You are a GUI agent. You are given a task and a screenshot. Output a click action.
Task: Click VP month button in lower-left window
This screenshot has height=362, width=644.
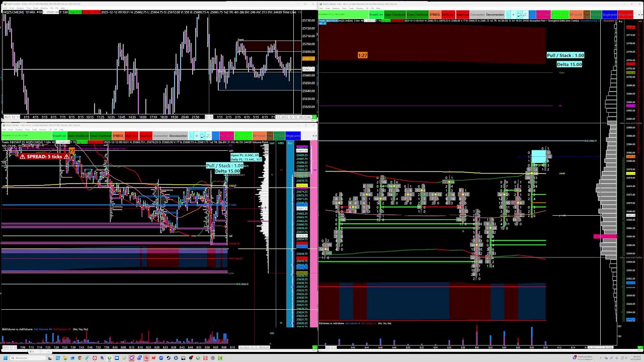[259, 136]
